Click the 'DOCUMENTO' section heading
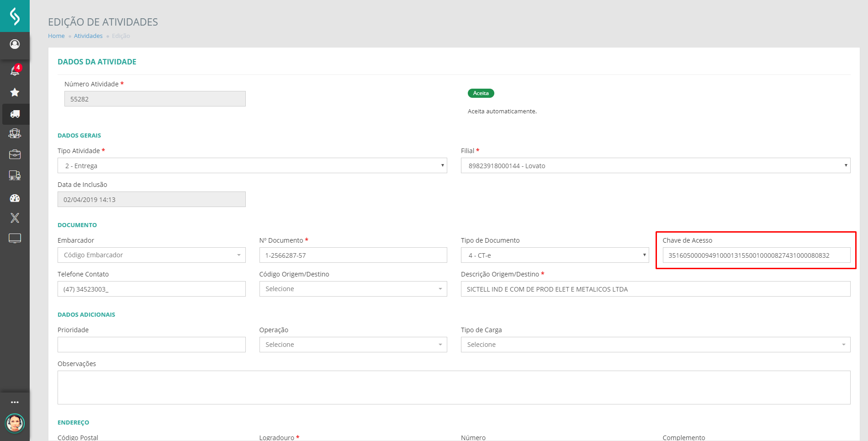The width and height of the screenshot is (868, 441). tap(77, 225)
